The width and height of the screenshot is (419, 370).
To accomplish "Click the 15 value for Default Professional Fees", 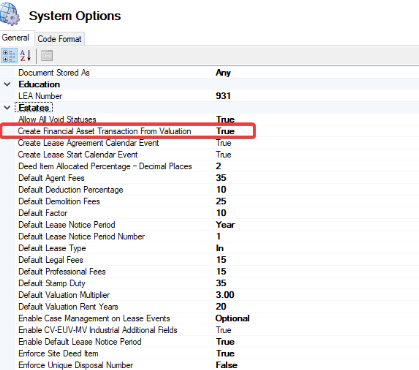I will pos(221,272).
